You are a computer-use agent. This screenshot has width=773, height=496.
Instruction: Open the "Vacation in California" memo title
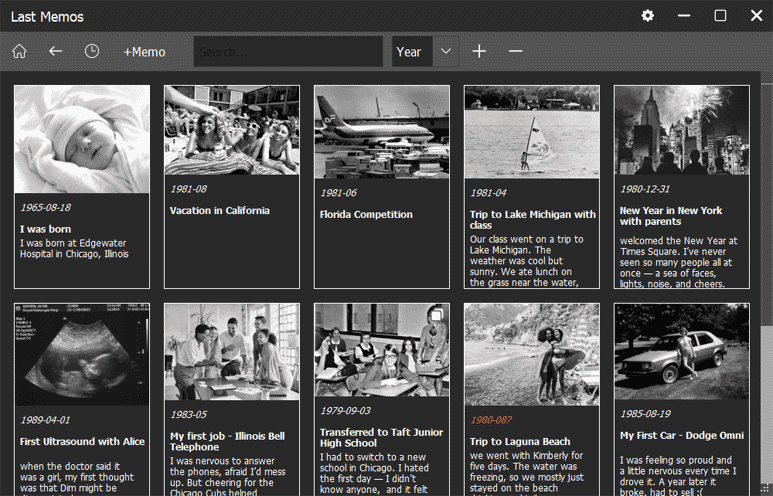tap(219, 211)
